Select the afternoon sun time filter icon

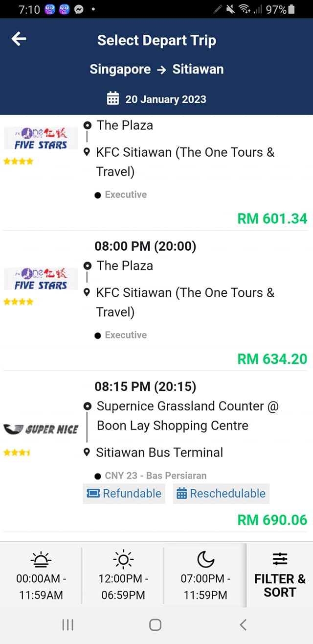tap(123, 559)
